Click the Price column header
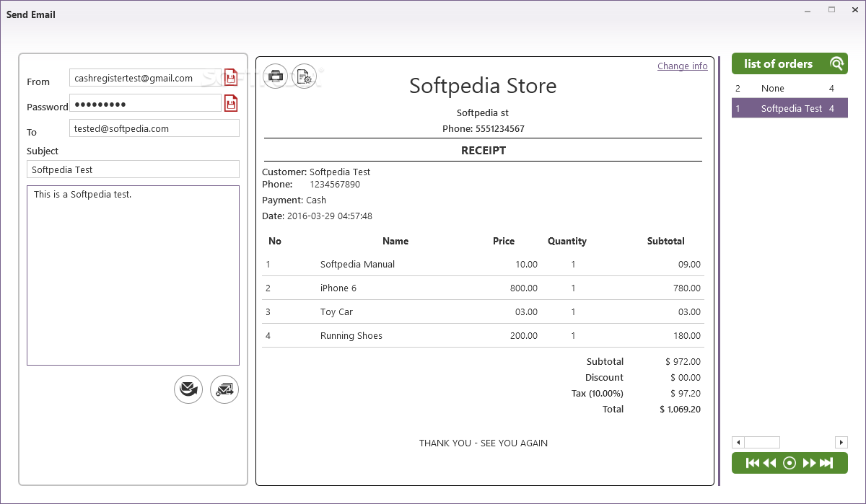 coord(504,242)
